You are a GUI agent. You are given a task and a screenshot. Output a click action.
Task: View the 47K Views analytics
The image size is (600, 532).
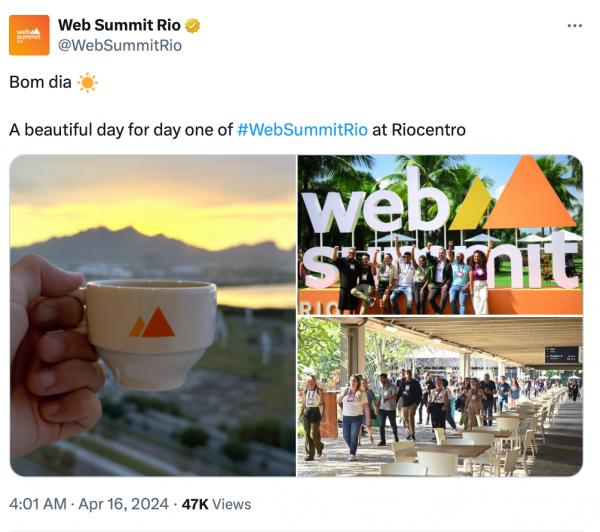[217, 504]
